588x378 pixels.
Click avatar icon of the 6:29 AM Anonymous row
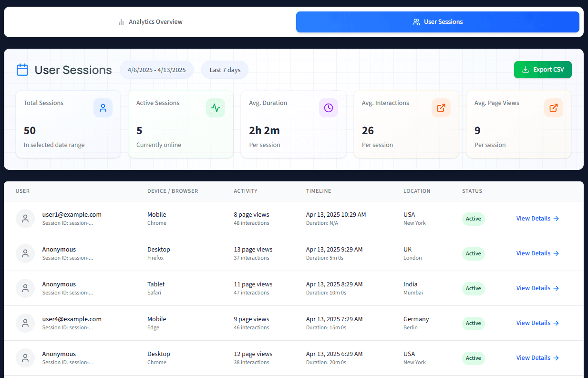tap(25, 358)
